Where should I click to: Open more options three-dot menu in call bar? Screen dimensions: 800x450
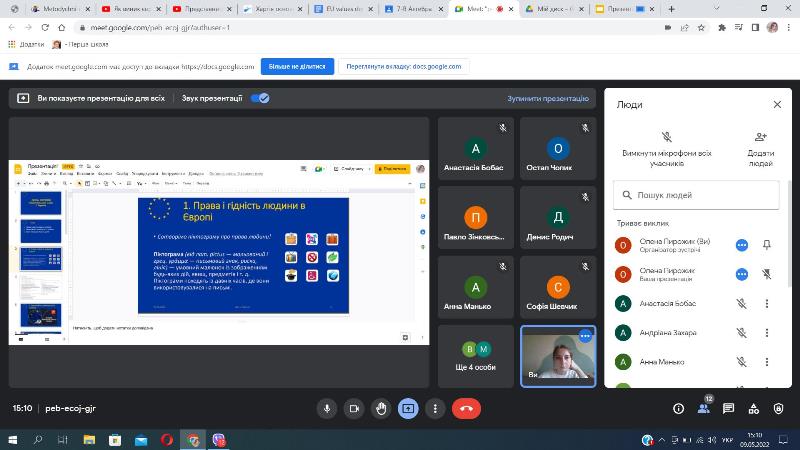coord(435,408)
